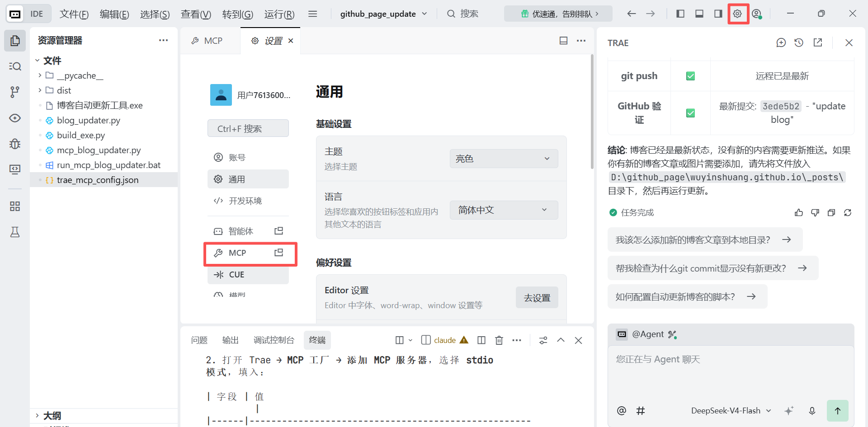Open TRAE chat history
This screenshot has height=427, width=868.
coord(799,42)
